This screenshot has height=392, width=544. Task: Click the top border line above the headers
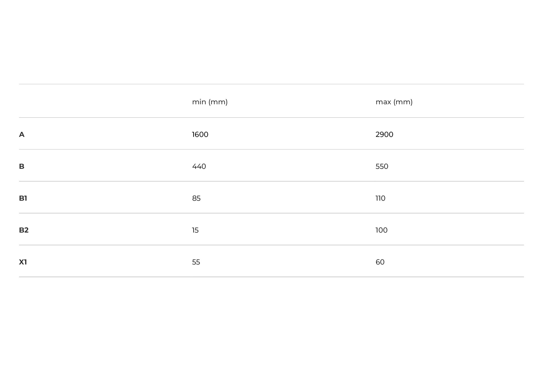pyautogui.click(x=271, y=84)
